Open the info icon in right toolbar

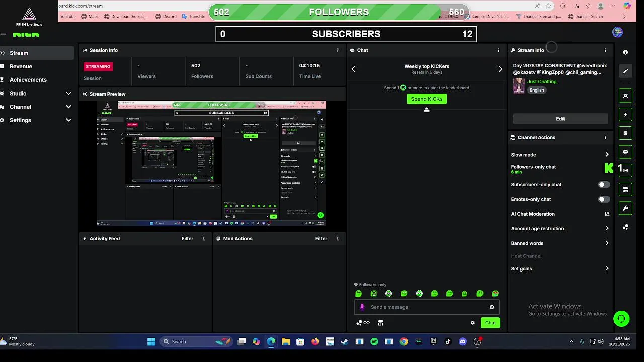625,52
